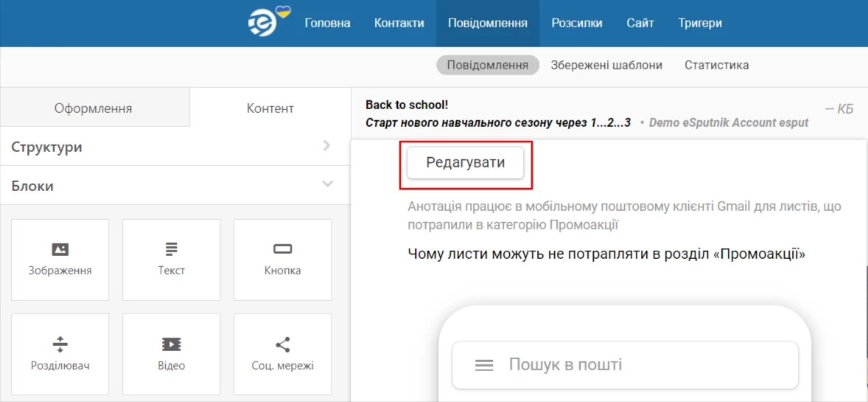Image resolution: width=868 pixels, height=402 pixels.
Task: Open link about Промоакції section letters
Action: pos(606,254)
